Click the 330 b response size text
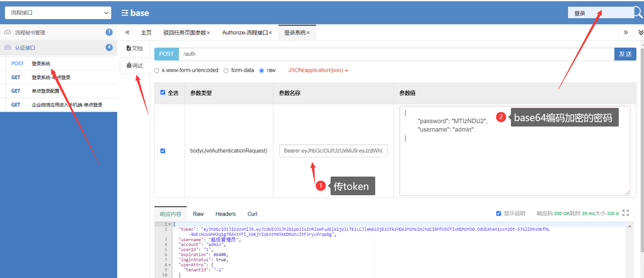 tap(613, 214)
